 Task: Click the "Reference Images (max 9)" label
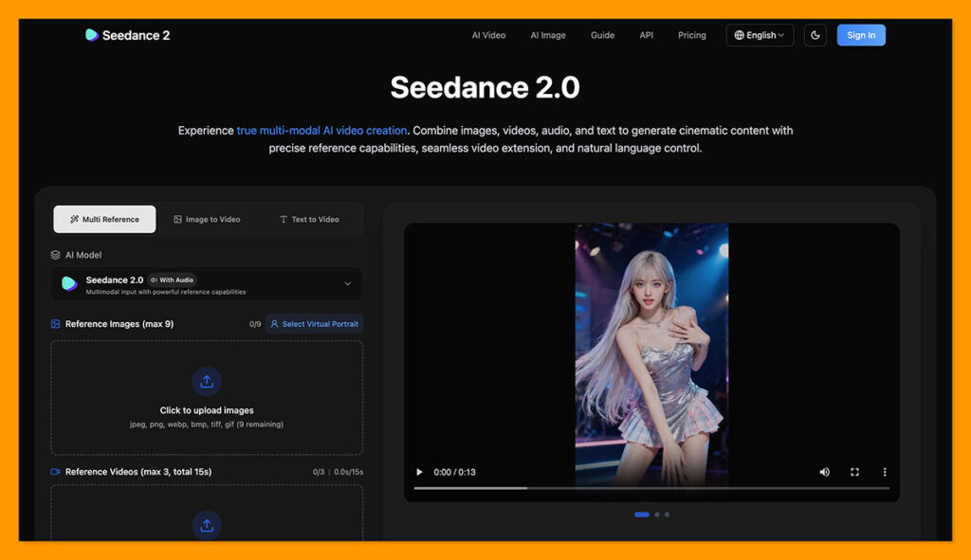[x=119, y=324]
